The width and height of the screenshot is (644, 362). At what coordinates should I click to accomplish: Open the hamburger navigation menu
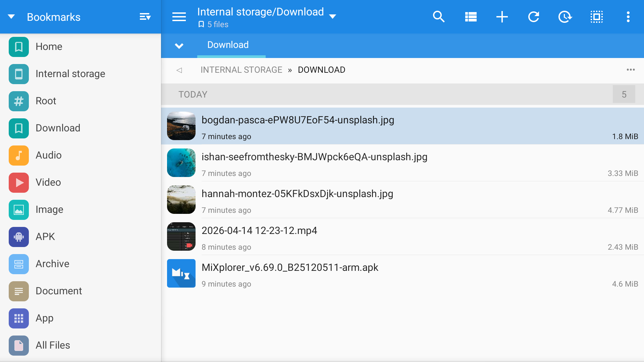coord(179,17)
